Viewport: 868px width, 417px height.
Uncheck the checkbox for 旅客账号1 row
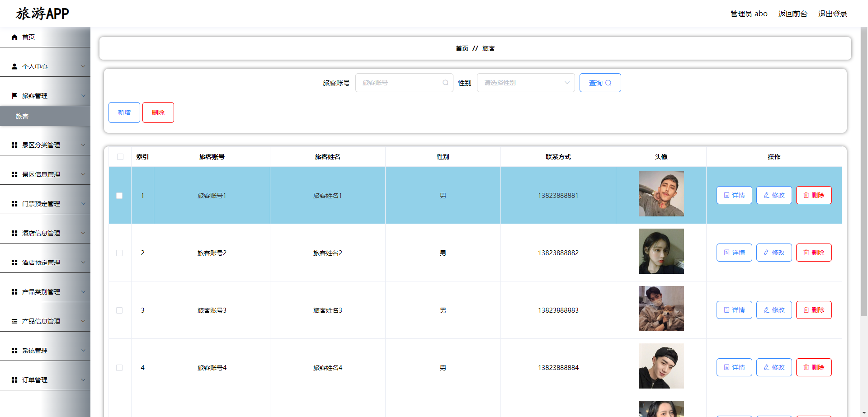[120, 196]
